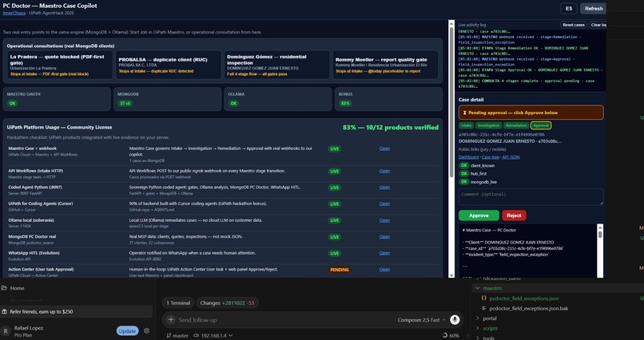Collapse the maestro folder in file tree

[477, 288]
